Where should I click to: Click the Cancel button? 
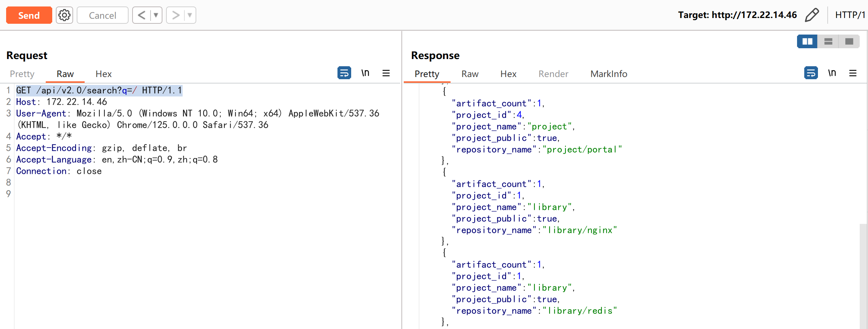[102, 15]
